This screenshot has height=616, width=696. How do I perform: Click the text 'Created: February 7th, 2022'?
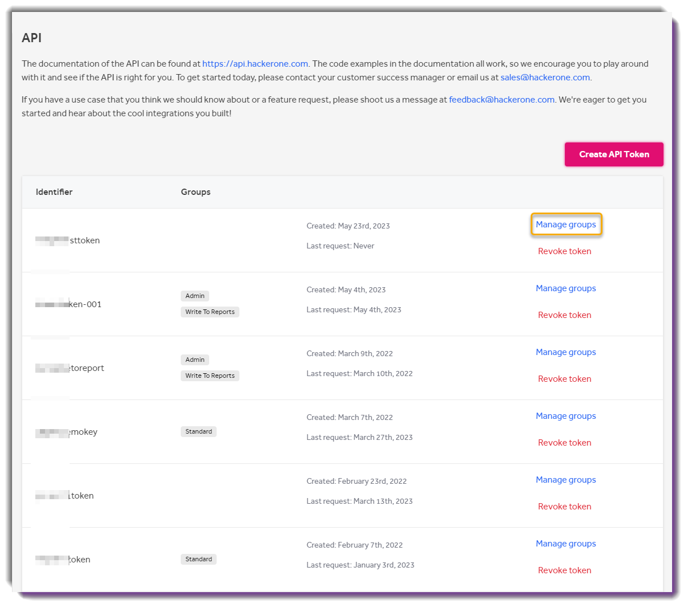pyautogui.click(x=355, y=545)
